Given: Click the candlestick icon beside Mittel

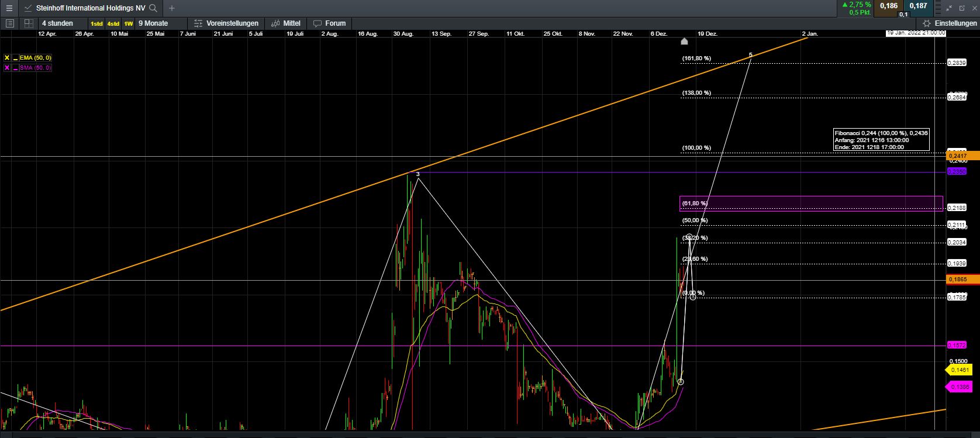Looking at the screenshot, I should (275, 23).
